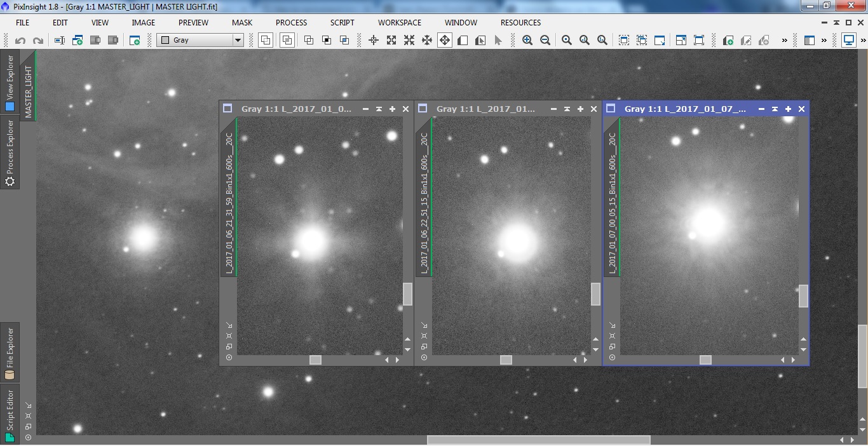The image size is (868, 446).
Task: Click the black-filled overlapping squares icon
Action: point(327,40)
